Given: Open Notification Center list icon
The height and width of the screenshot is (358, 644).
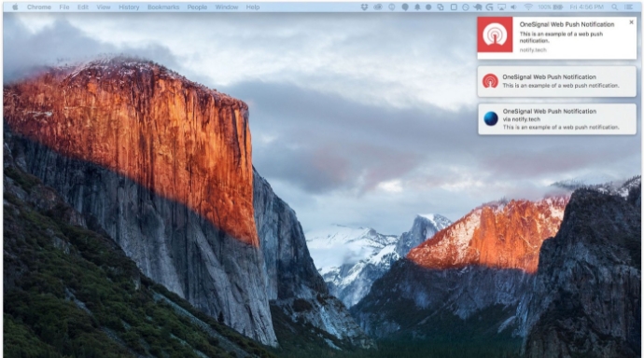Looking at the screenshot, I should pyautogui.click(x=628, y=7).
